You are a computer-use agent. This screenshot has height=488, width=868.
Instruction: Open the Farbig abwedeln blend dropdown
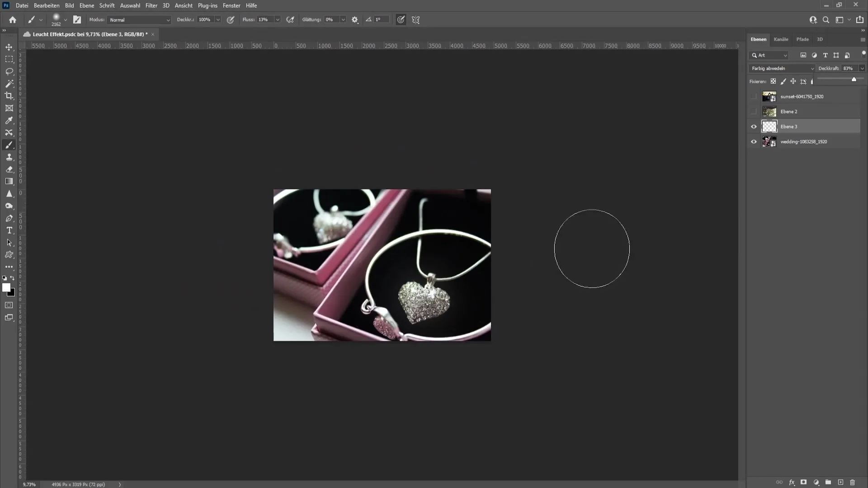pyautogui.click(x=782, y=67)
